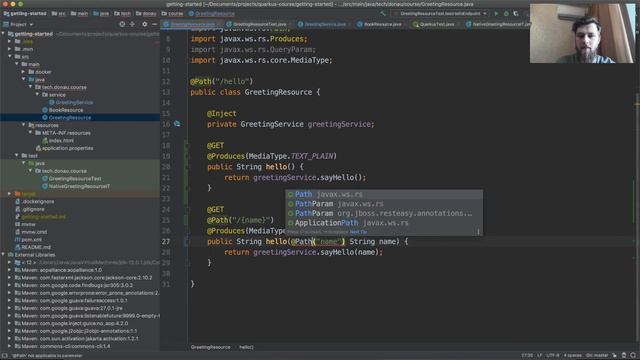Image resolution: width=640 pixels, height=360 pixels.
Task: Select .dockerignore in project tree
Action: 38,202
